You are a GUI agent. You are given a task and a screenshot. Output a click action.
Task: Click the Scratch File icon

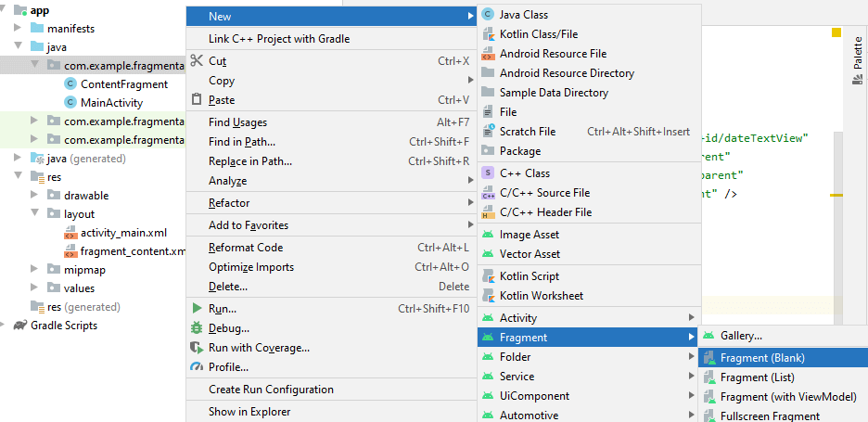coord(488,132)
